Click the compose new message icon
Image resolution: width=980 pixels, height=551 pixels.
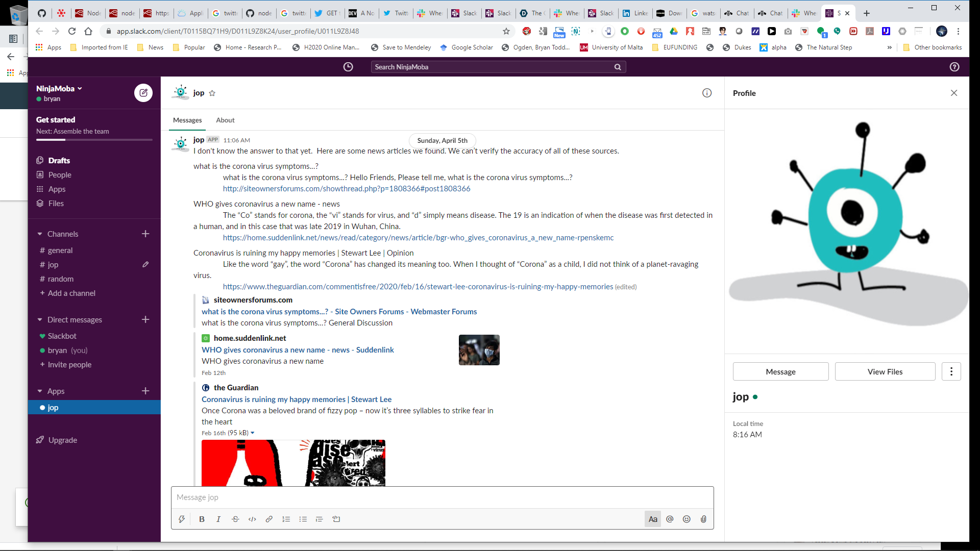[x=143, y=93]
